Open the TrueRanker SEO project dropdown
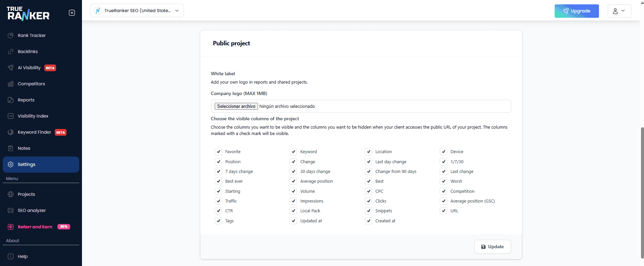 (x=137, y=10)
